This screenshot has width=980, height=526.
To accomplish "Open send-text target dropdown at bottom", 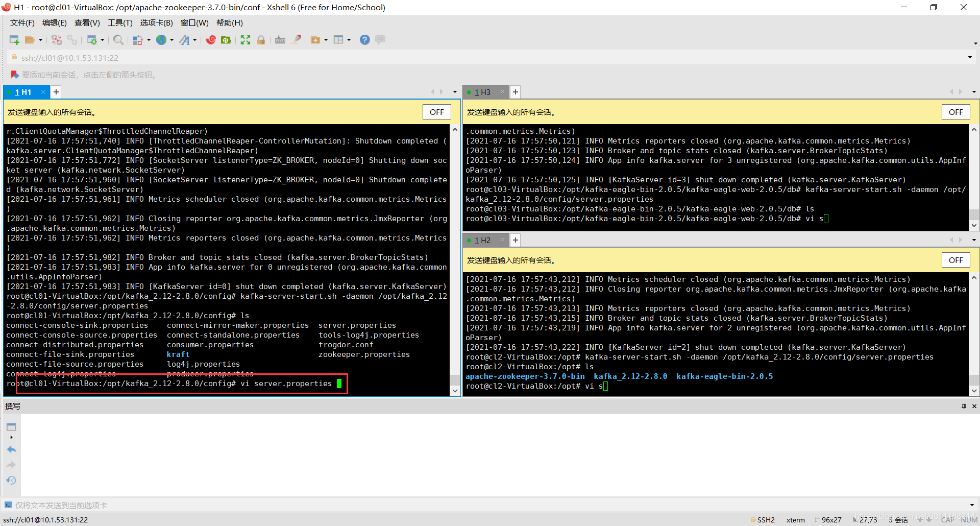I will [x=972, y=505].
